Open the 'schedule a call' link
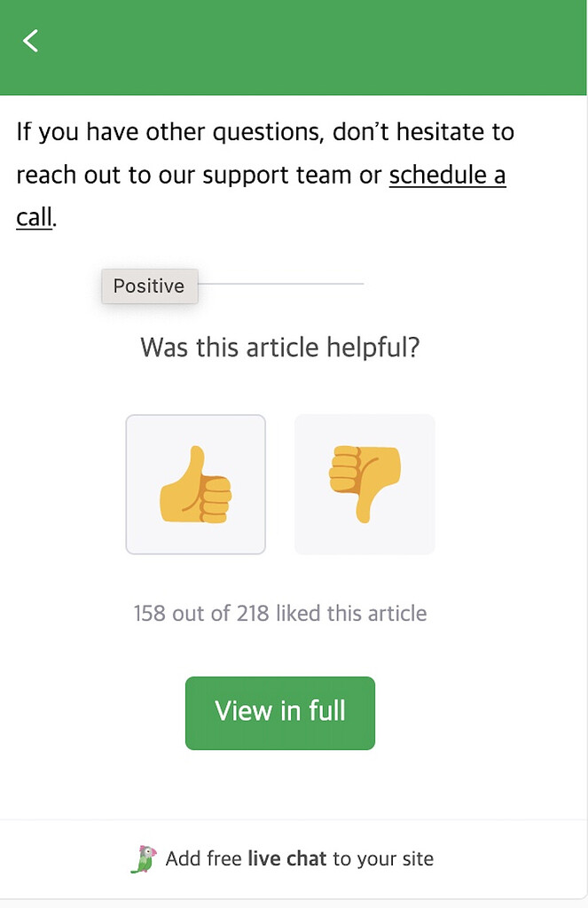Image resolution: width=588 pixels, height=908 pixels. click(448, 175)
